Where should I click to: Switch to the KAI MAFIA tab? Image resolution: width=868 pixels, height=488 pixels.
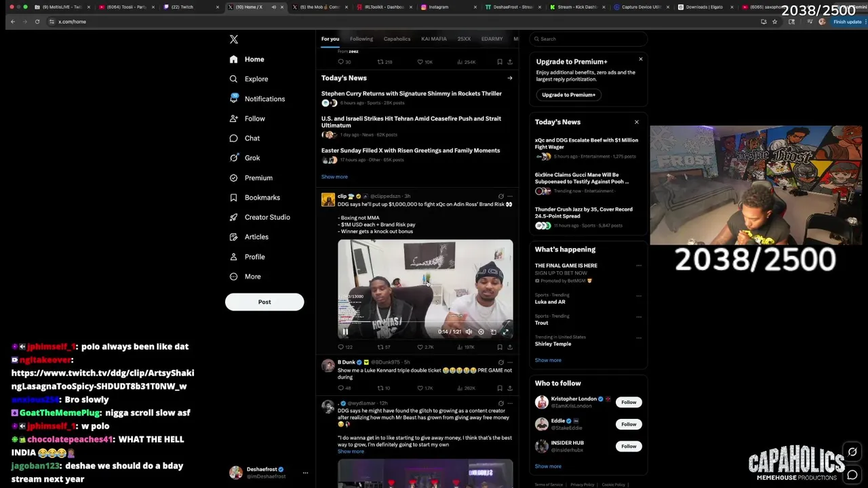434,39
